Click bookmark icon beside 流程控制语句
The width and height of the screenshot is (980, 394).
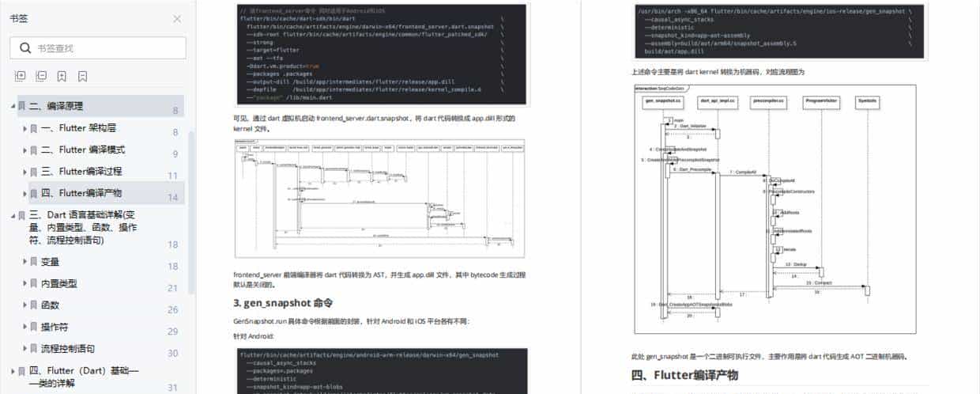coord(34,349)
